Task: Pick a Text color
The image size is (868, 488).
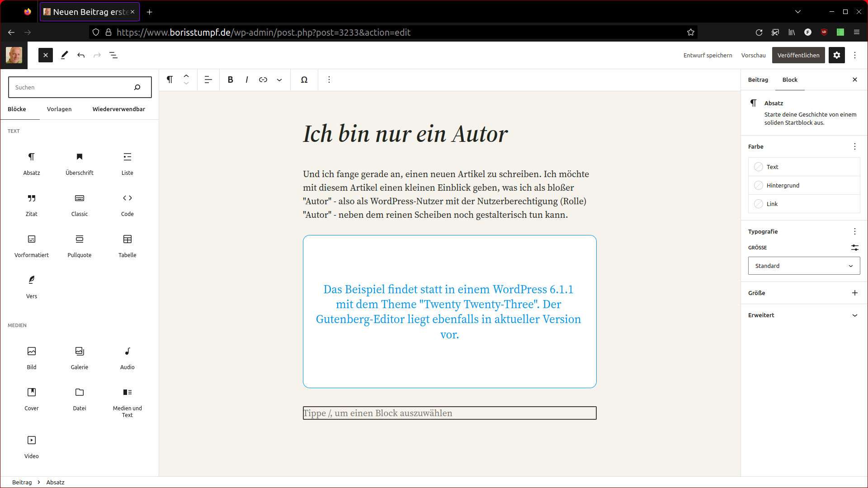Action: click(x=804, y=167)
